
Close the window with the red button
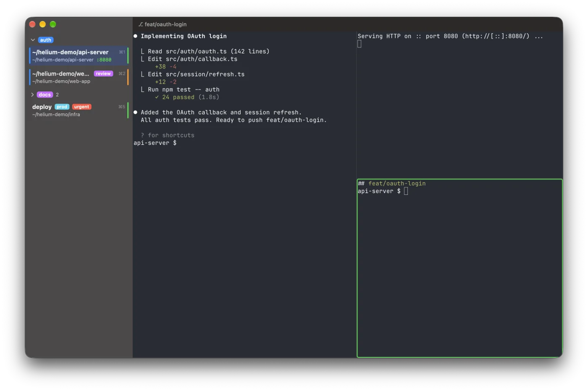click(x=32, y=24)
